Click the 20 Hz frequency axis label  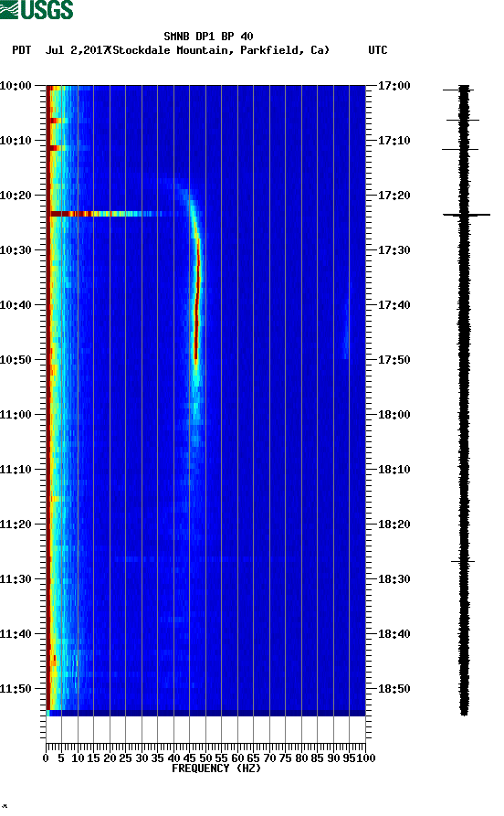tap(110, 758)
